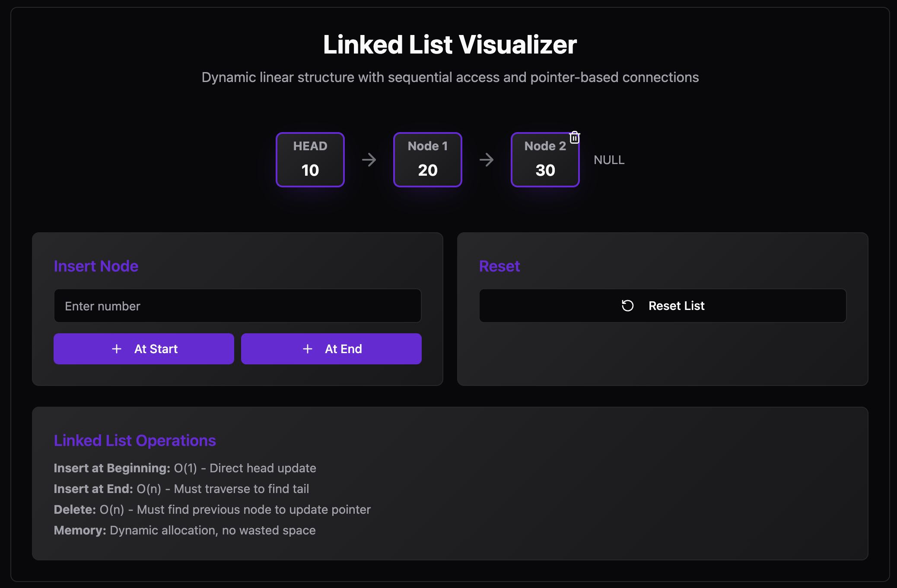Click inside the Enter number input field

(237, 306)
